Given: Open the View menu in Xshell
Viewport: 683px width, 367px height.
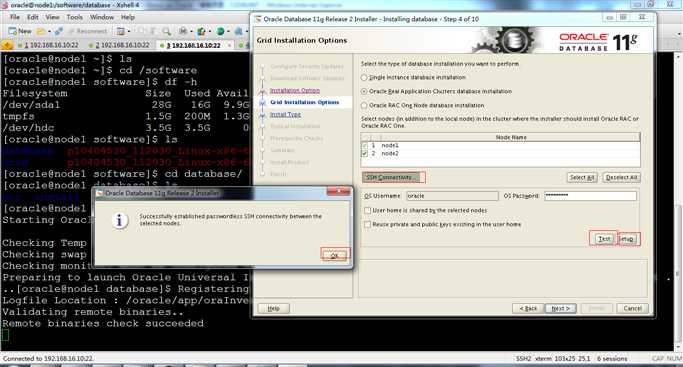Looking at the screenshot, I should (x=52, y=17).
